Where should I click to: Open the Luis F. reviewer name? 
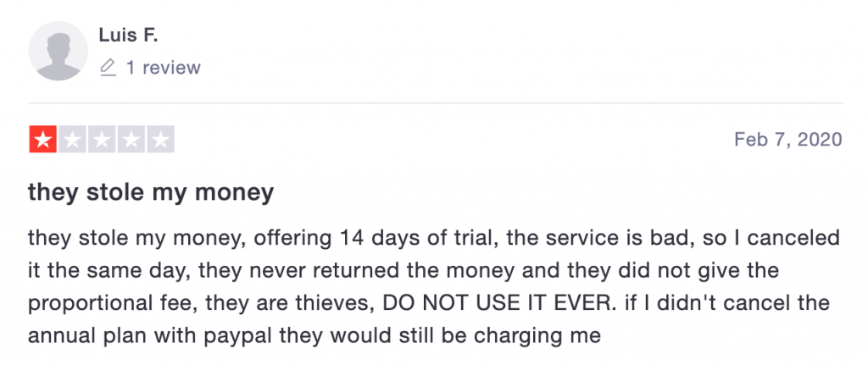pos(128,36)
